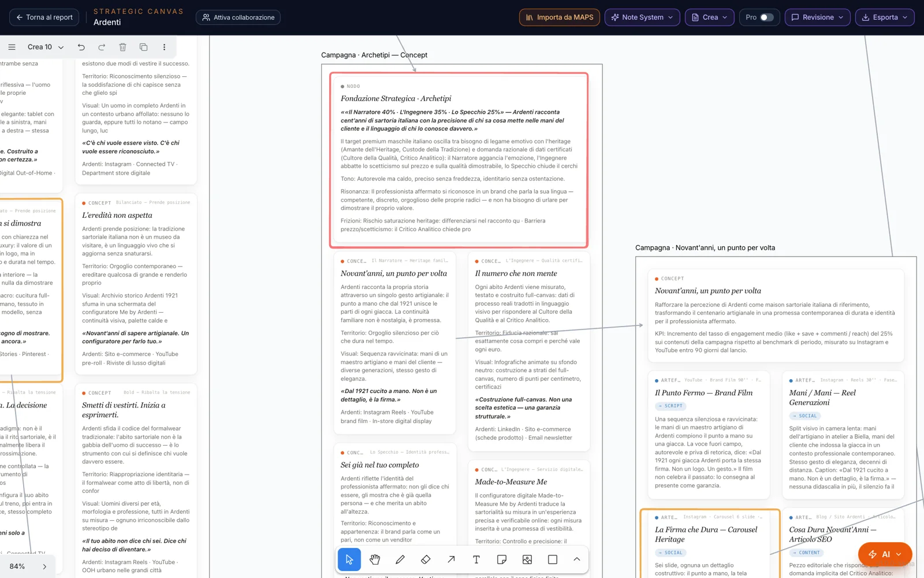Open the Crea dropdown in top bar
Screen dimensions: 924x578
[x=710, y=17]
